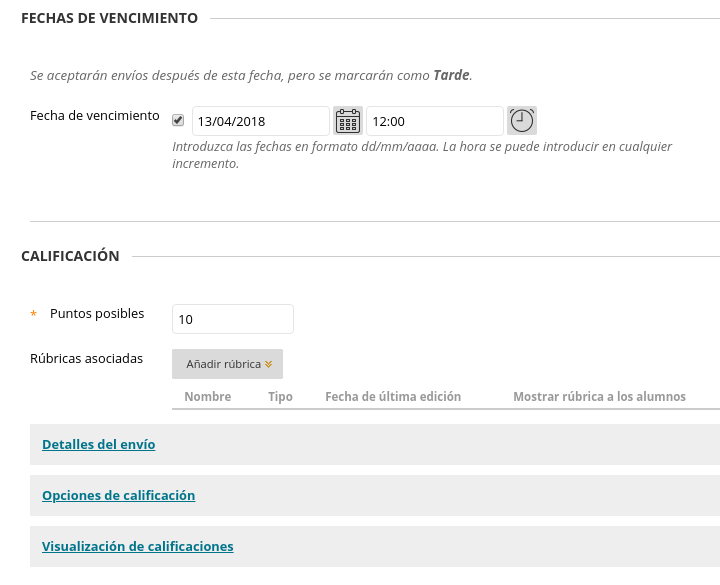Click the Mostrar rúbrica a los alumnos header
Screen dimensions: 720x585
tap(599, 397)
